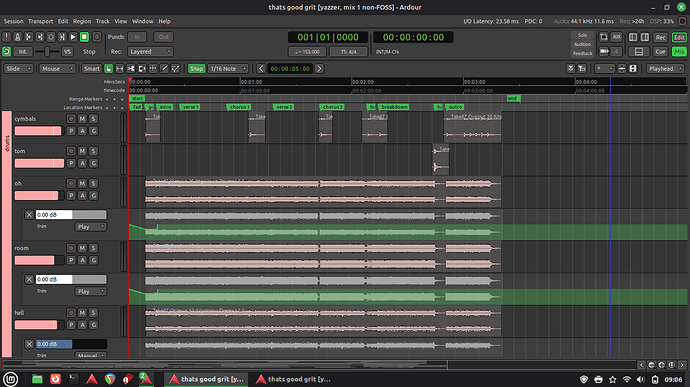The image size is (690, 387).
Task: Open the Linux Mint start menu
Action: (x=11, y=379)
